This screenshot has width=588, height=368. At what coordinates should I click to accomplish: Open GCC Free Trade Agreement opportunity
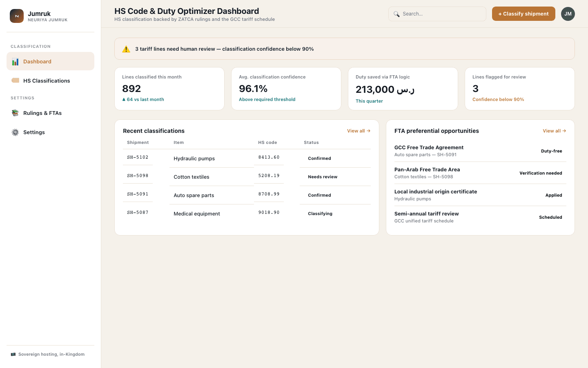[480, 151]
